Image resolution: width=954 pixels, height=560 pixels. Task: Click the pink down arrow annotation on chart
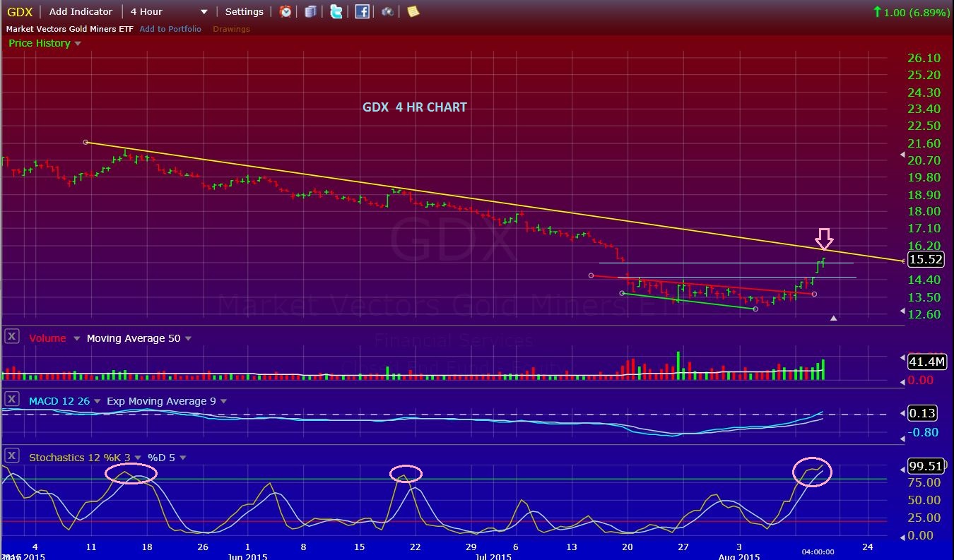[x=824, y=238]
